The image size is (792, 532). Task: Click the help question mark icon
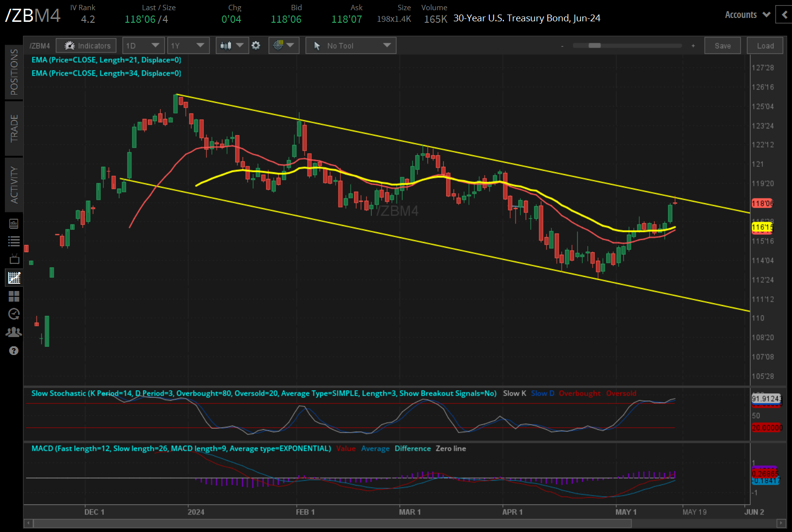click(14, 351)
